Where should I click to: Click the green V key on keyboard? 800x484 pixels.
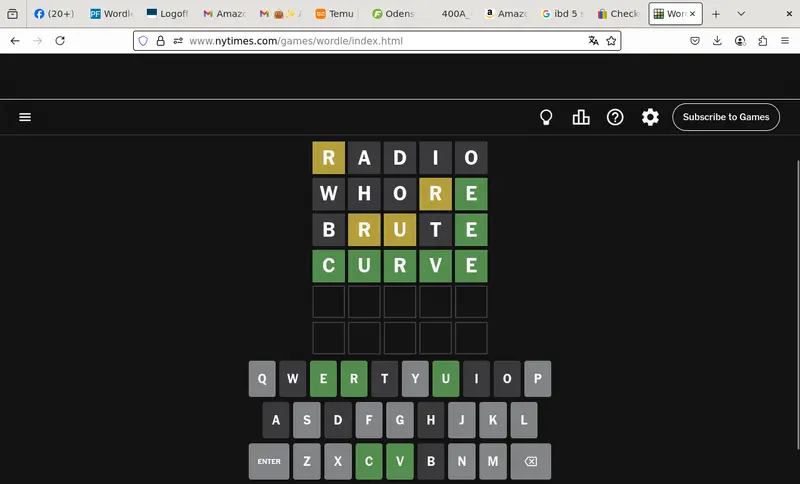400,461
